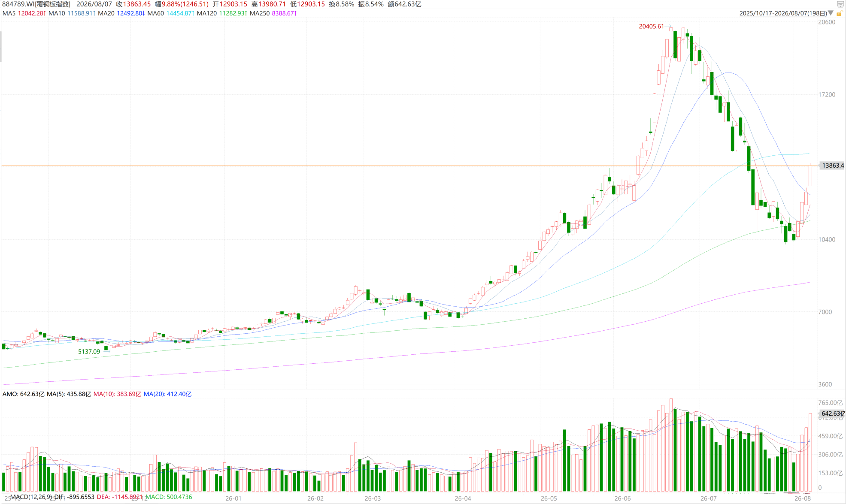
Task: Click the 26-01 date axis label
Action: (233, 498)
